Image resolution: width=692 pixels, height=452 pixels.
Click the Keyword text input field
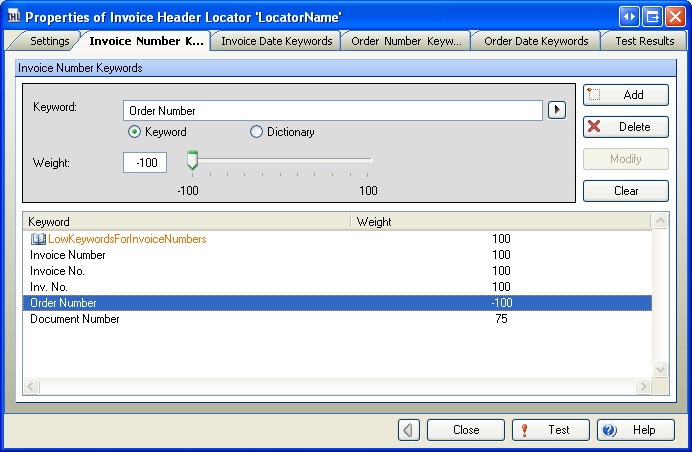(x=332, y=110)
